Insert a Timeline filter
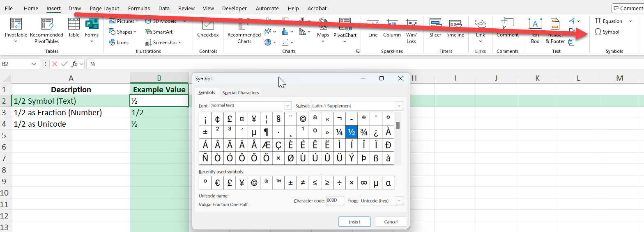644x232 pixels. 455,28
